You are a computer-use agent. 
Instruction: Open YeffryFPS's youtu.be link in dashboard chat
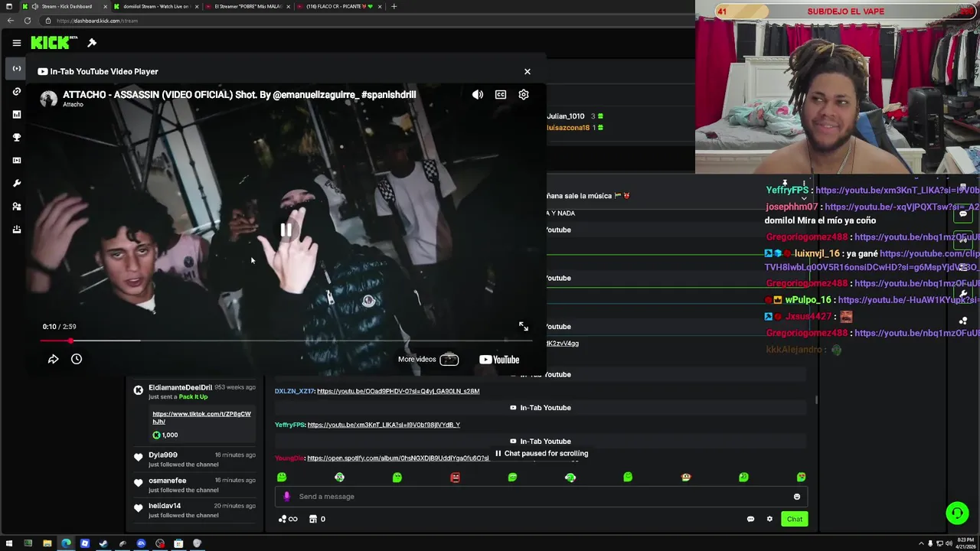coord(384,425)
